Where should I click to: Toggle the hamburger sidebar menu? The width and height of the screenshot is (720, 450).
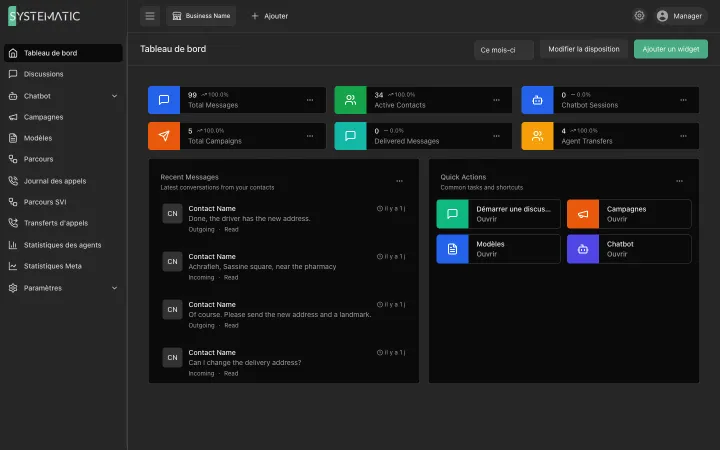pos(150,16)
